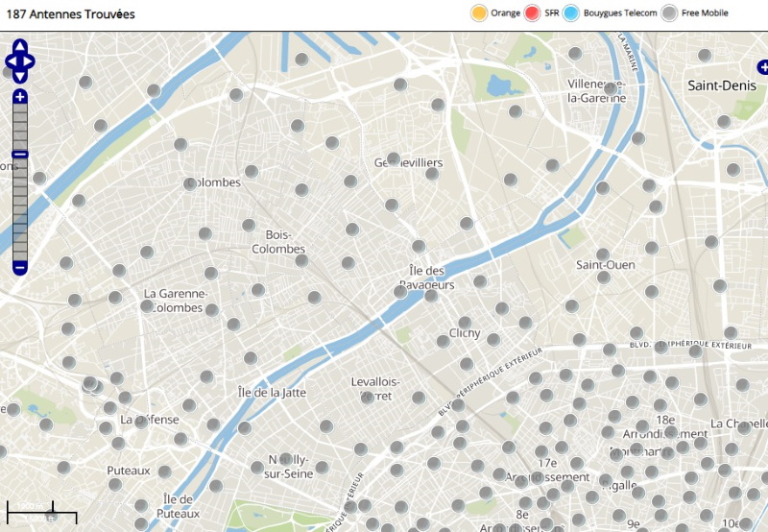
Task: Toggle the SFR operator filter
Action: [x=533, y=13]
